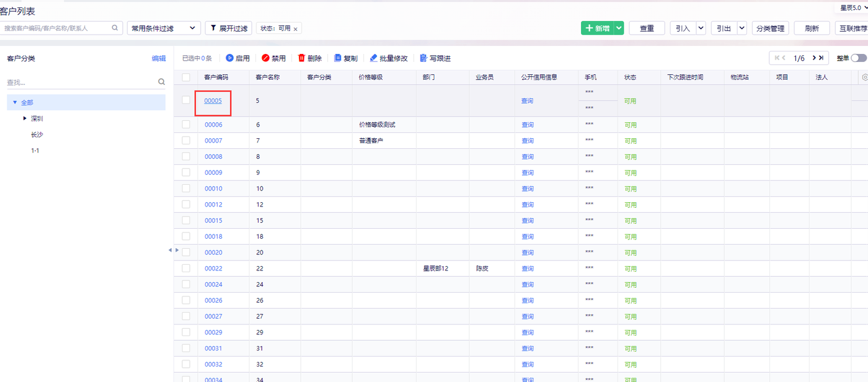This screenshot has width=868, height=382.
Task: Open the dropdown arrow beside 引出
Action: (x=742, y=28)
